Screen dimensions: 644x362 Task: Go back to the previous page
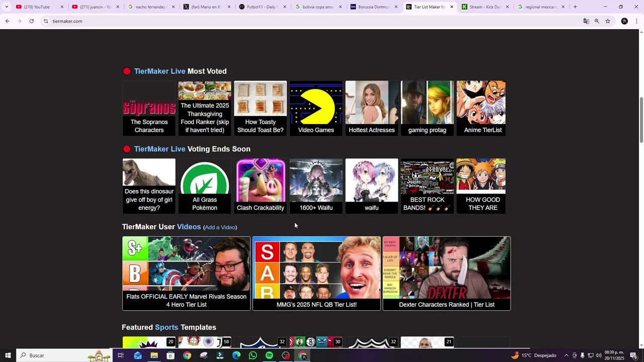pos(7,21)
